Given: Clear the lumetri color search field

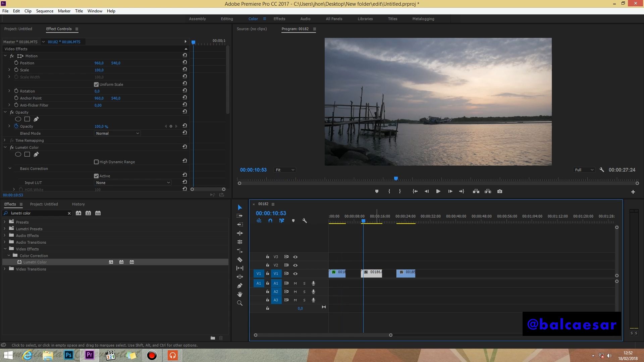Looking at the screenshot, I should (69, 213).
